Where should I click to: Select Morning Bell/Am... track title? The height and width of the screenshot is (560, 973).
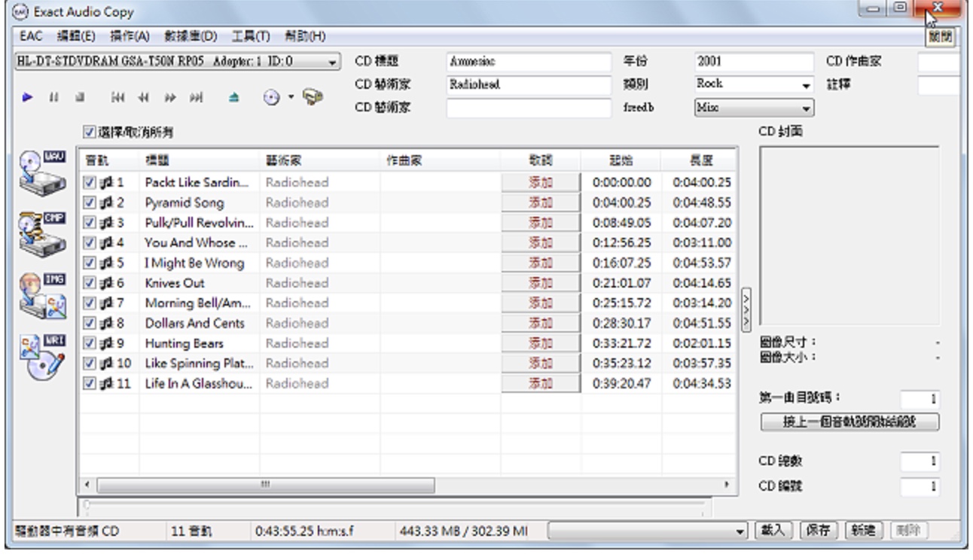(x=199, y=303)
